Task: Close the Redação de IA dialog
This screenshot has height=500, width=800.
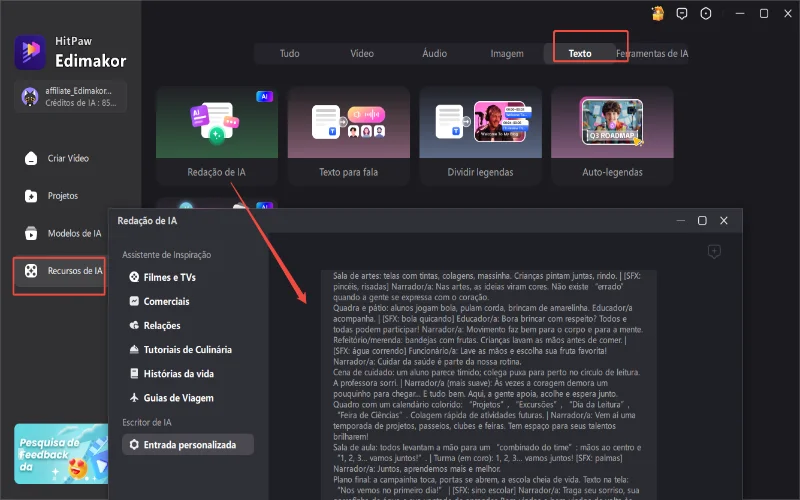Action: (723, 220)
